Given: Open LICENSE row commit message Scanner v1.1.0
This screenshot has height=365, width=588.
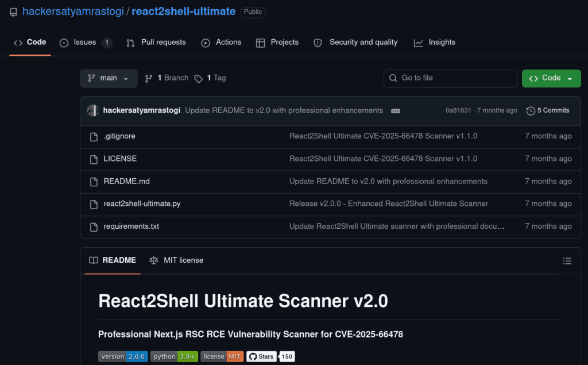Looking at the screenshot, I should coord(383,159).
